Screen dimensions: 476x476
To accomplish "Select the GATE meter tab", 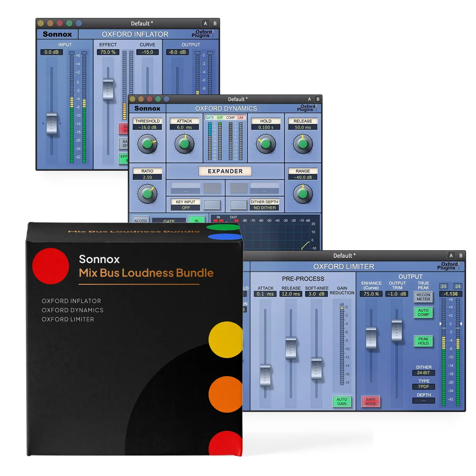I will pos(210,117).
